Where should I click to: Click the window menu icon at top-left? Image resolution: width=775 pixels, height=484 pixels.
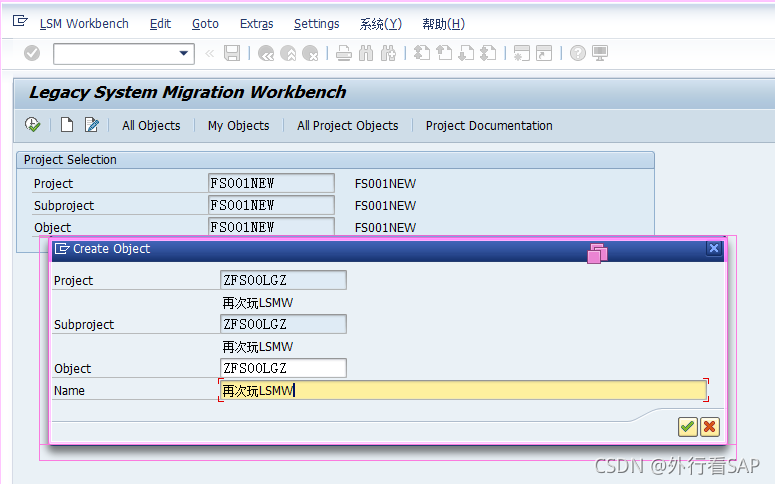tap(20, 21)
